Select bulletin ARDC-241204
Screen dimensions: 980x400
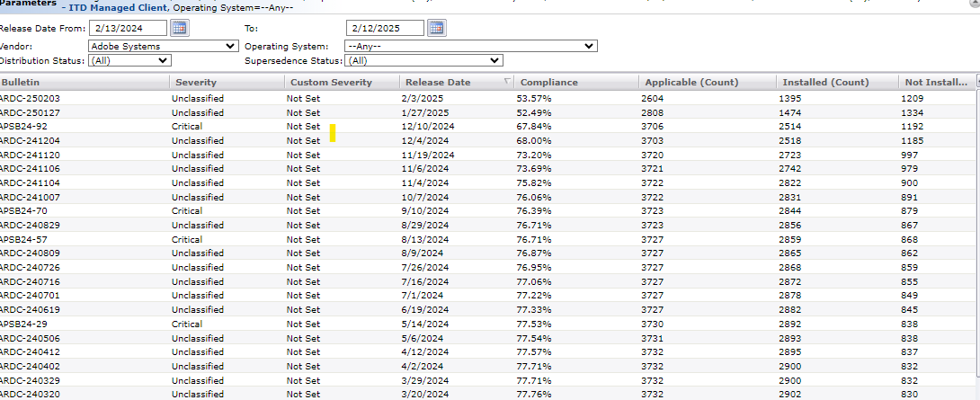point(30,140)
